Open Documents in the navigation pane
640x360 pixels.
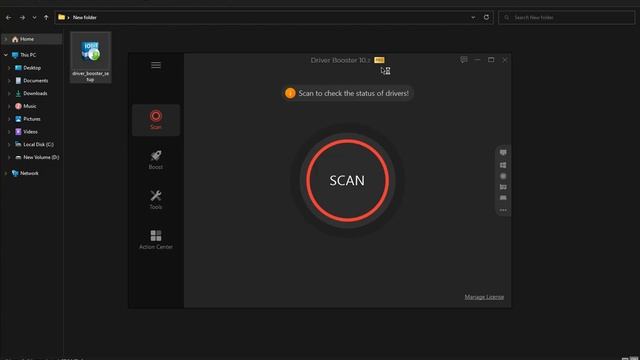coord(36,80)
